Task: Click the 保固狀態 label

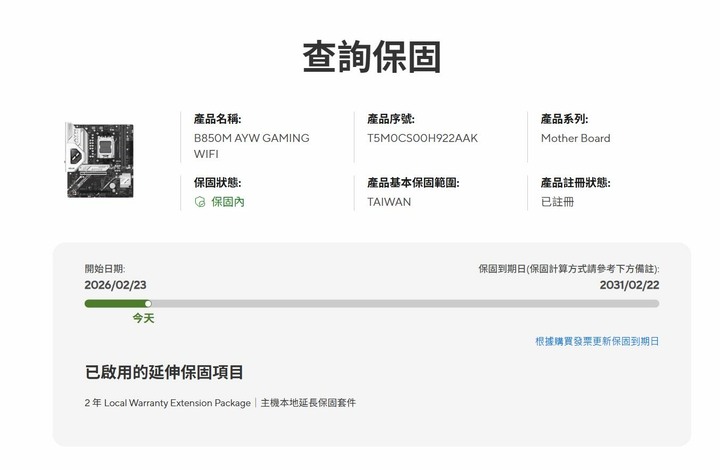Action: tap(217, 183)
